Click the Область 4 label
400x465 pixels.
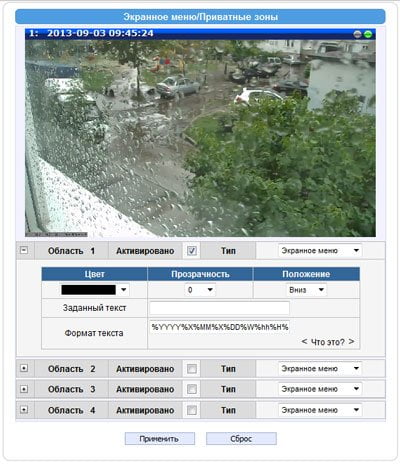click(71, 410)
